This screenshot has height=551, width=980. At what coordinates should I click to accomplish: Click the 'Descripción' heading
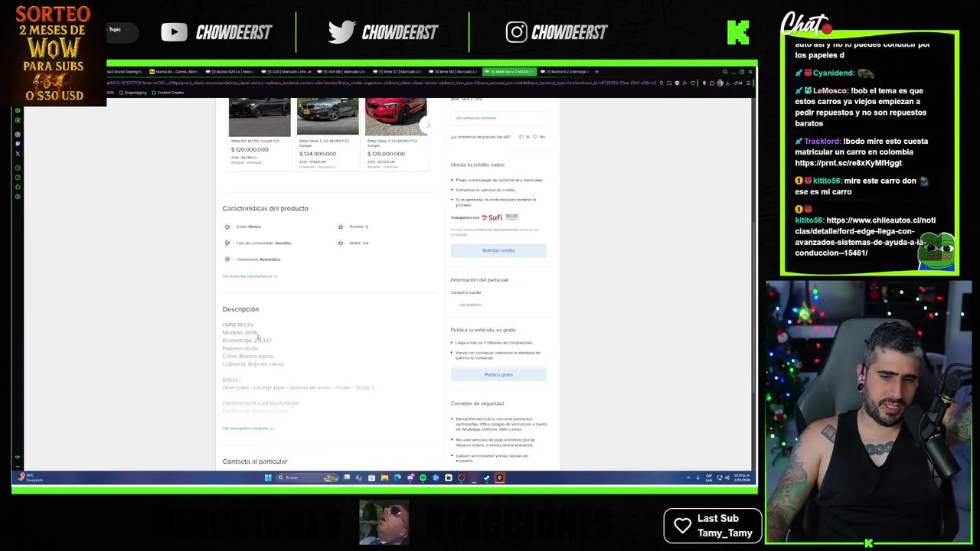240,309
